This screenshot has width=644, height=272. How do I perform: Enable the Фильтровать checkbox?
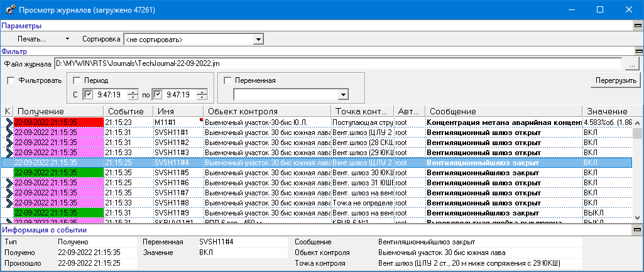click(10, 80)
